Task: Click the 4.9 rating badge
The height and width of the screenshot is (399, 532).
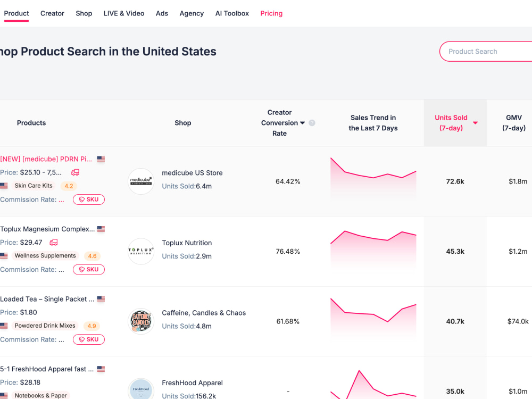Action: tap(92, 326)
